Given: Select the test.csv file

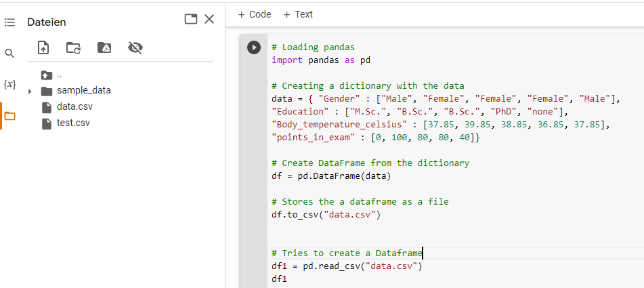Looking at the screenshot, I should pos(74,123).
